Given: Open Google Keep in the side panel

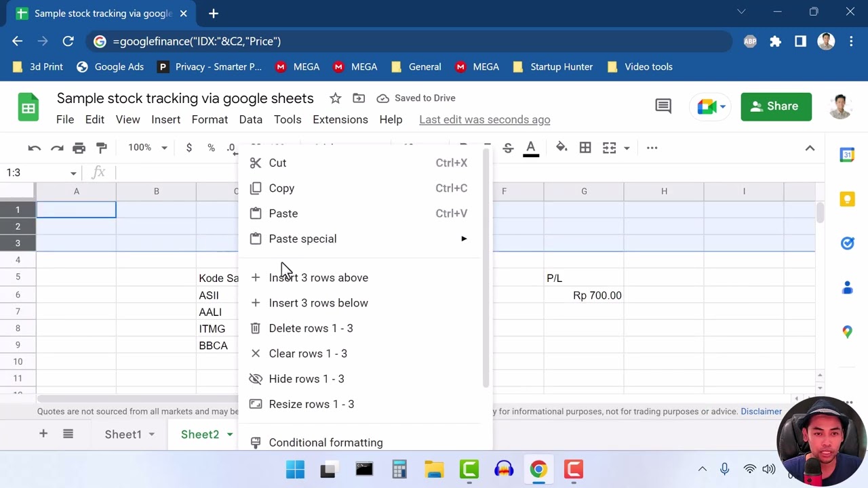Looking at the screenshot, I should [847, 199].
